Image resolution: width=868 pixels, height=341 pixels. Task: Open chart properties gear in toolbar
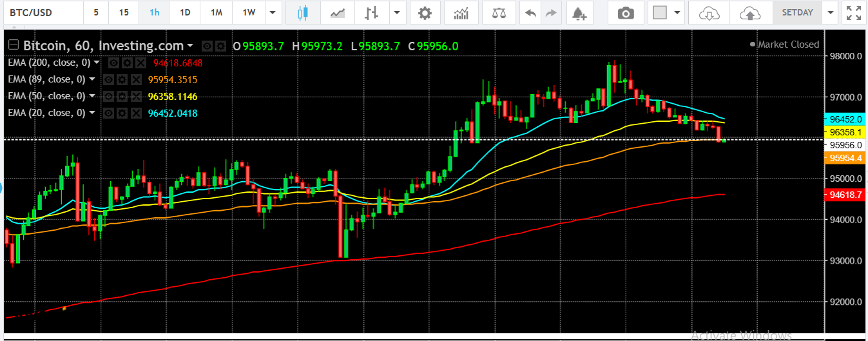pyautogui.click(x=425, y=13)
